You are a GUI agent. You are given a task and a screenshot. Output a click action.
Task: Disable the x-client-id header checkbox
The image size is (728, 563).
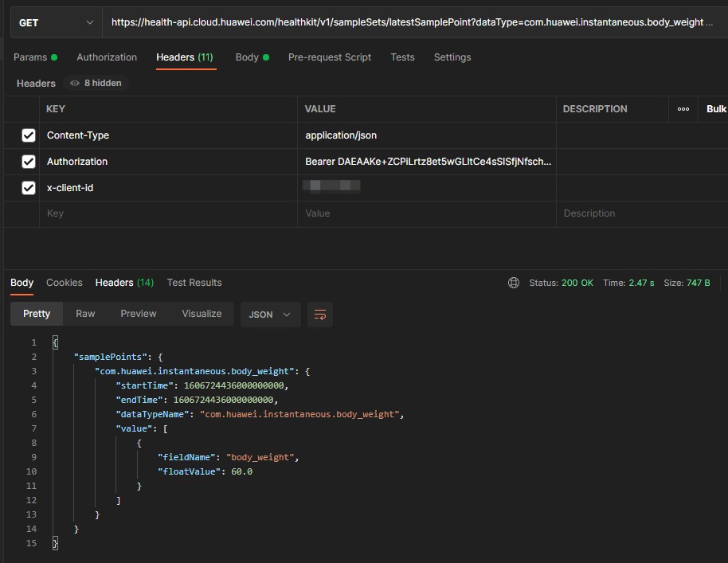pos(29,188)
